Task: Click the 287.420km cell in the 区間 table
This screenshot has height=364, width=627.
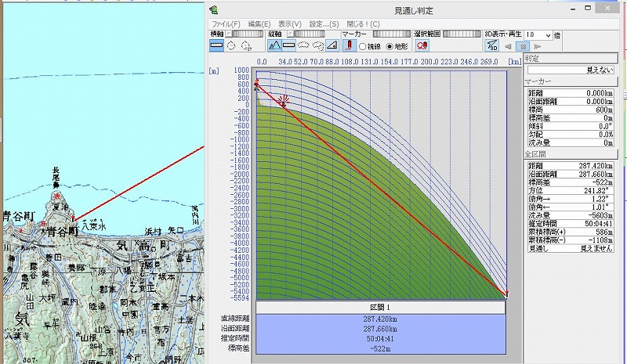Action: click(380, 319)
